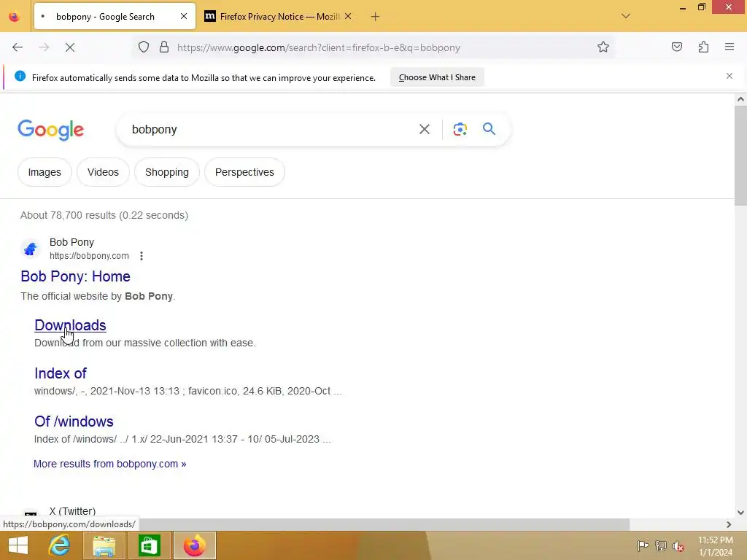
Task: Open the Extensions puzzle icon
Action: 703,47
